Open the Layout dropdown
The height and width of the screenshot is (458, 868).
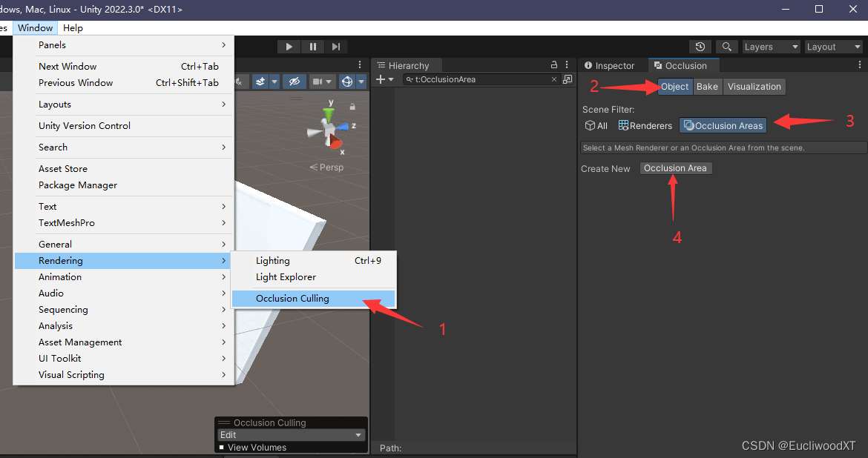coord(834,47)
